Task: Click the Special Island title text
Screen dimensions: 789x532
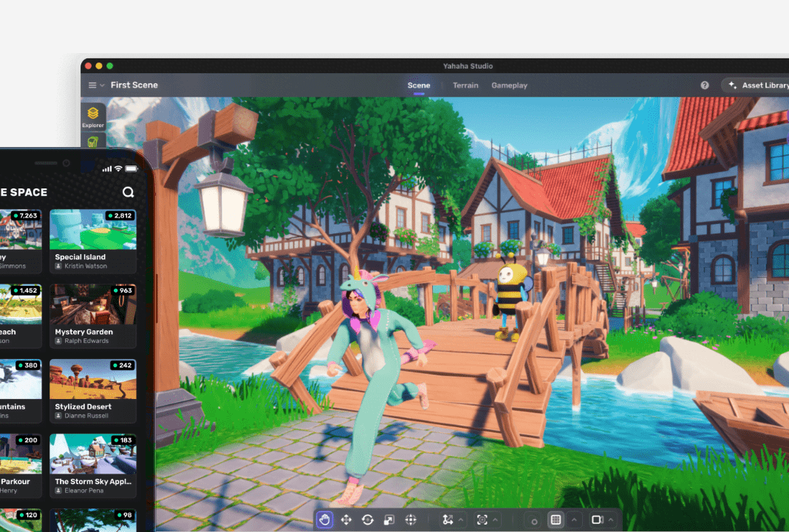Action: click(x=80, y=256)
